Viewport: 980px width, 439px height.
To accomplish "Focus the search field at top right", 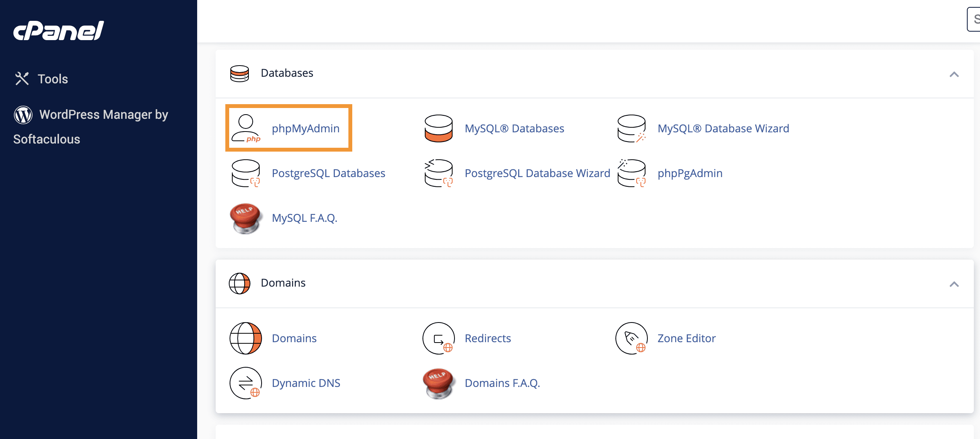I will click(x=974, y=19).
